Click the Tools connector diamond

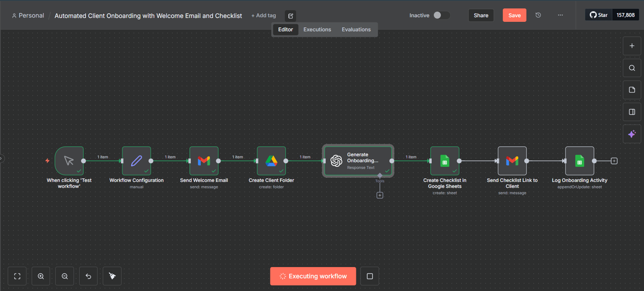[380, 175]
